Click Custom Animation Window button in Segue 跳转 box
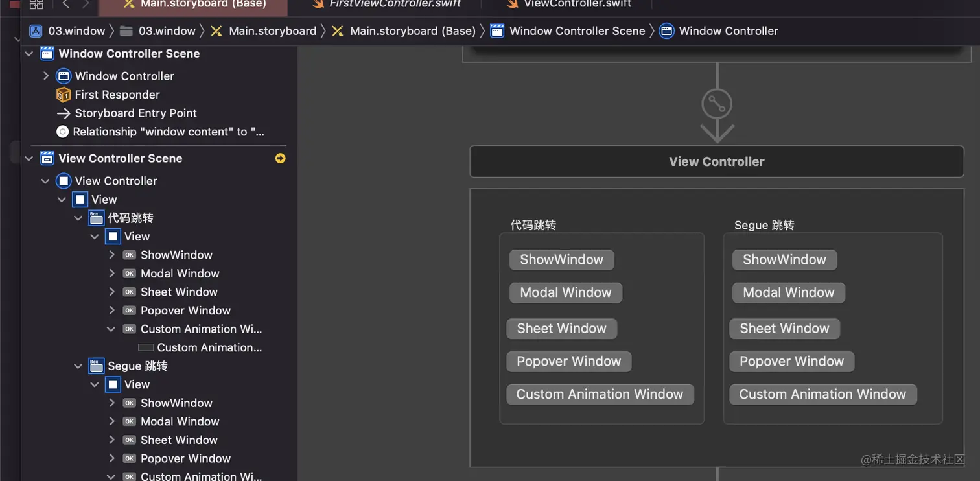 click(x=822, y=394)
